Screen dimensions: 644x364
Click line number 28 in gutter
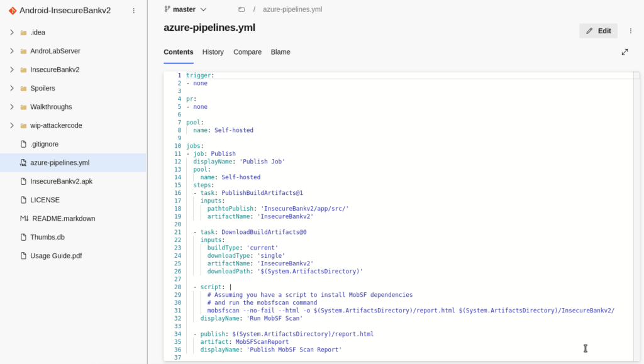pos(177,287)
